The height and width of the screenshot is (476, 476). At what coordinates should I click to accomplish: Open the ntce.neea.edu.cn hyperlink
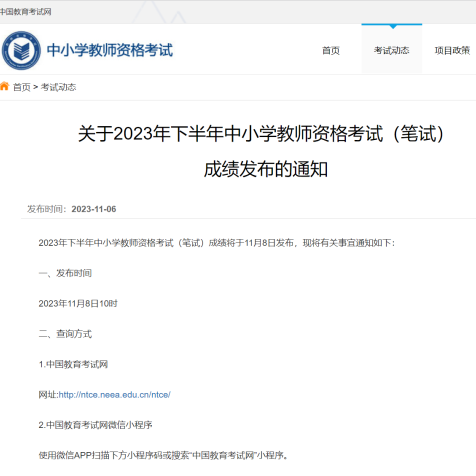(x=115, y=395)
